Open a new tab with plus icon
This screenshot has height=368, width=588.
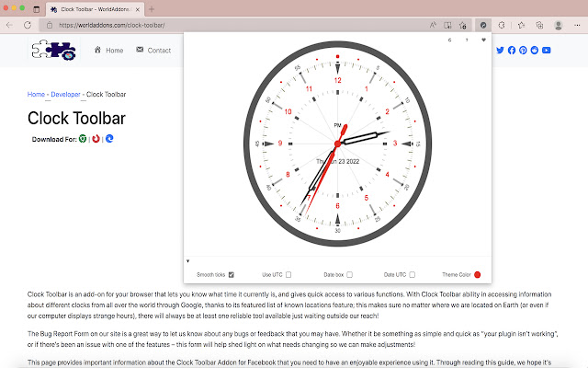point(152,9)
